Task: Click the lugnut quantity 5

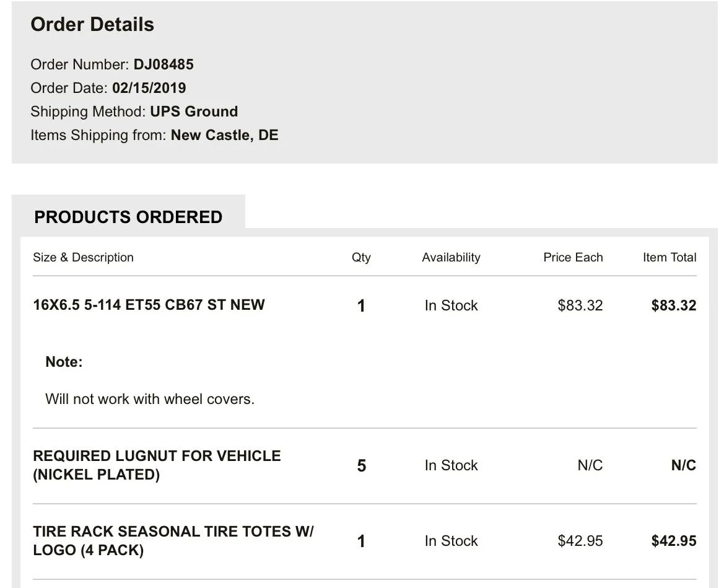Action: tap(362, 465)
